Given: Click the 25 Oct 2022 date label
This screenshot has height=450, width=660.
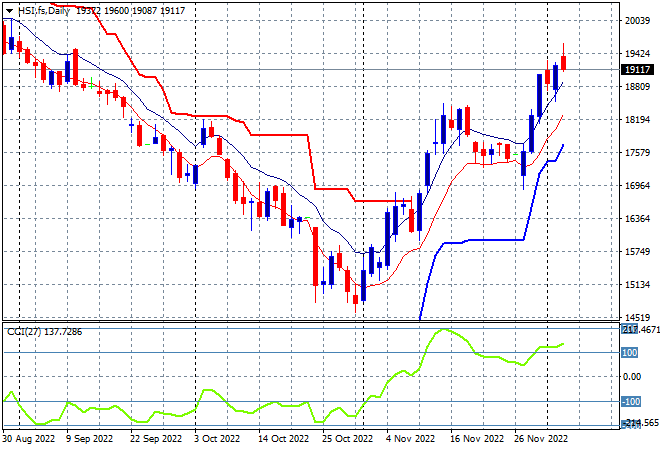Looking at the screenshot, I should pyautogui.click(x=347, y=439).
